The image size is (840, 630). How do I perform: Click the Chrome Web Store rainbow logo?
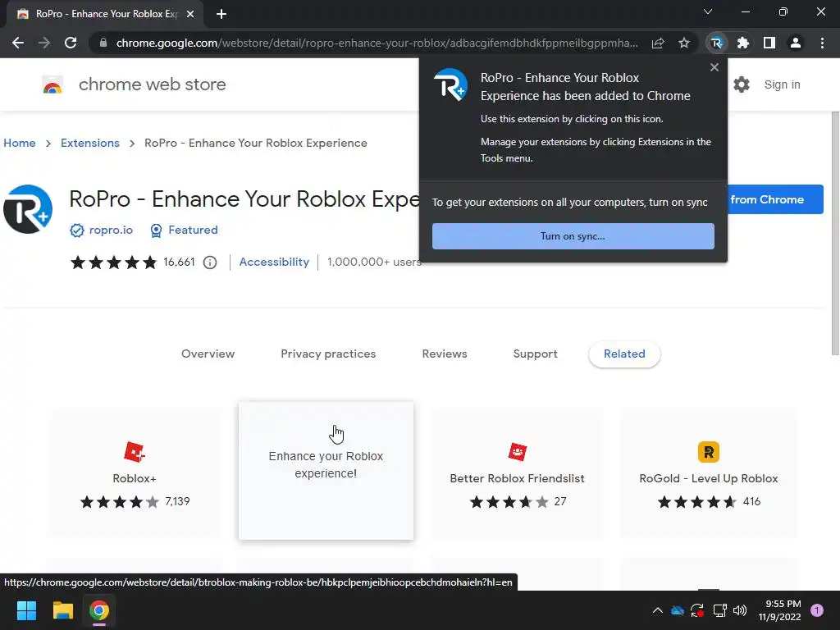point(52,84)
